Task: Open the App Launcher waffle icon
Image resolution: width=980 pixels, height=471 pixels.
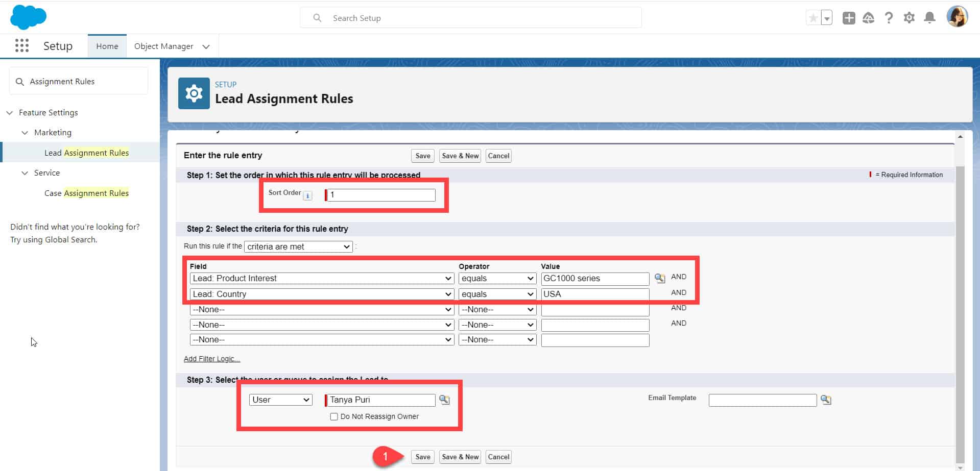Action: click(21, 45)
